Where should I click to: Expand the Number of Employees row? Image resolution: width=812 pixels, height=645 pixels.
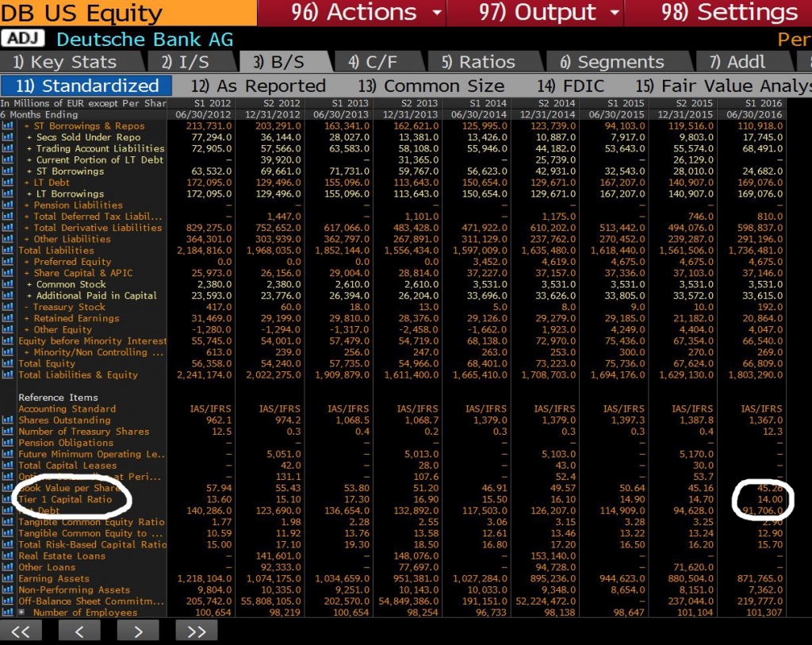point(21,612)
